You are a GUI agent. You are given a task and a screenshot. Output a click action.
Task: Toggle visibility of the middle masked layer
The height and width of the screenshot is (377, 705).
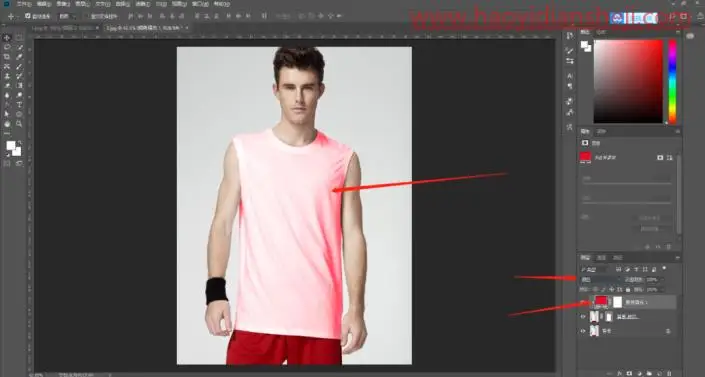583,317
